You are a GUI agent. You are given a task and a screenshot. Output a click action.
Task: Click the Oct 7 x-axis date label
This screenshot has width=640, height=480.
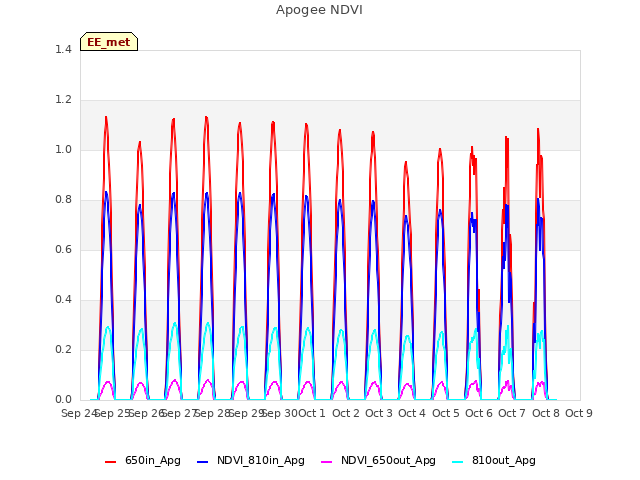coord(512,413)
